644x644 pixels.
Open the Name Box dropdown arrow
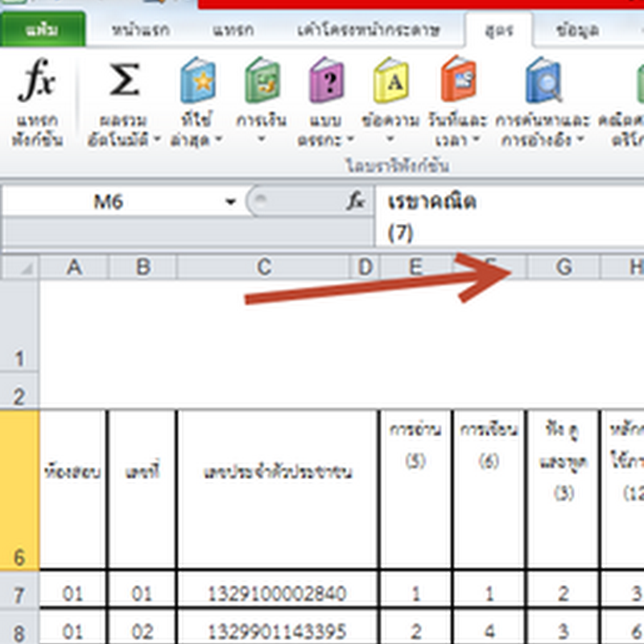point(231,202)
